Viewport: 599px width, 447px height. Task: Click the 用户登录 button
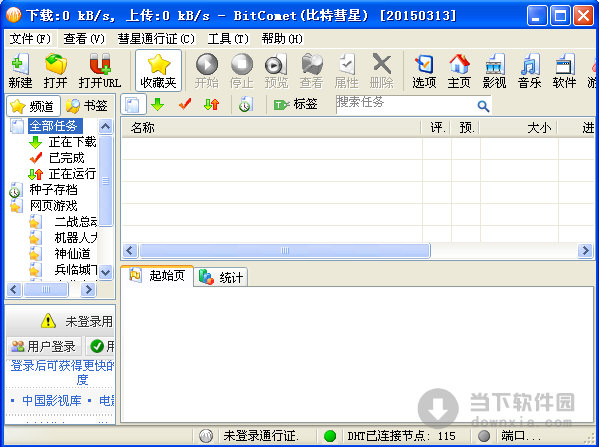(x=44, y=347)
